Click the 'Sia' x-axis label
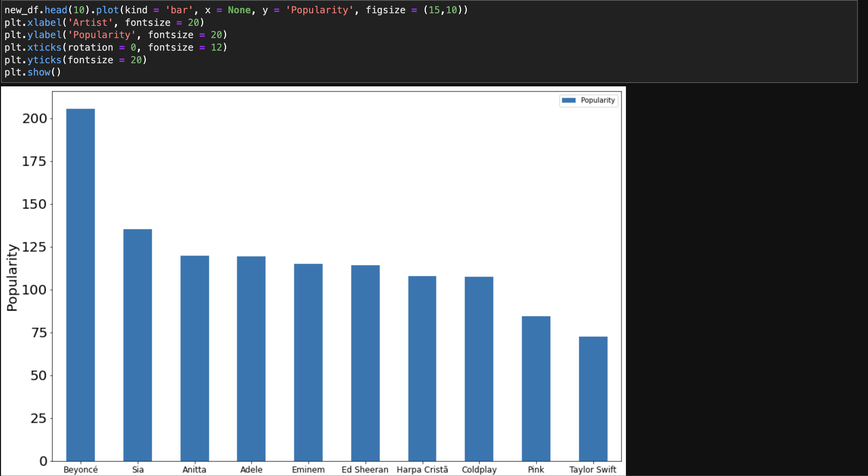Viewport: 868px width, 476px height. pos(138,470)
